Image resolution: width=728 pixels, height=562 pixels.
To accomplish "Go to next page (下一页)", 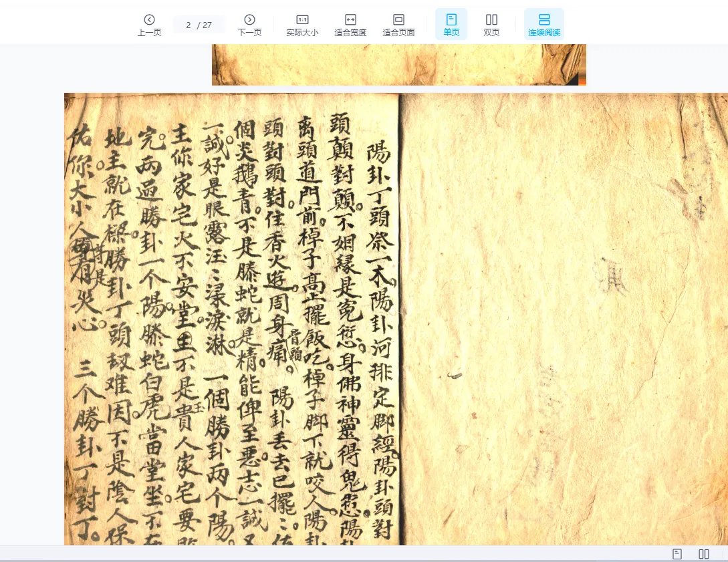I will point(250,25).
